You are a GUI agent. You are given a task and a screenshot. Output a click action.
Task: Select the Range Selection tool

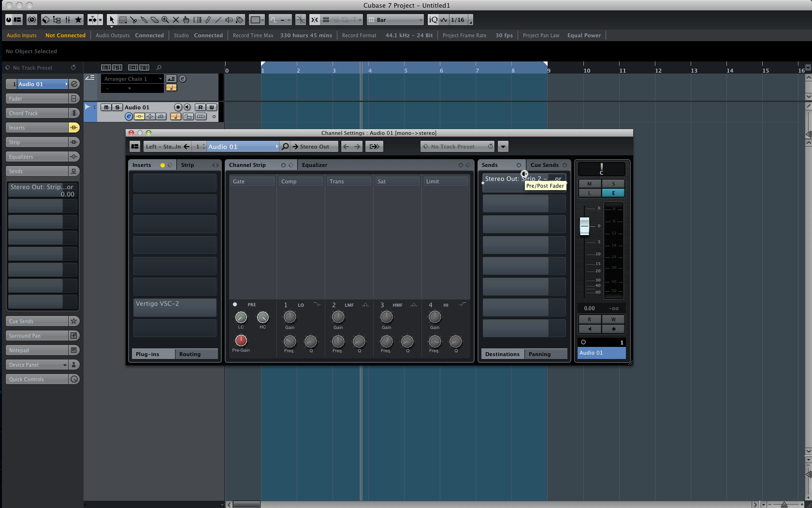pyautogui.click(x=123, y=20)
